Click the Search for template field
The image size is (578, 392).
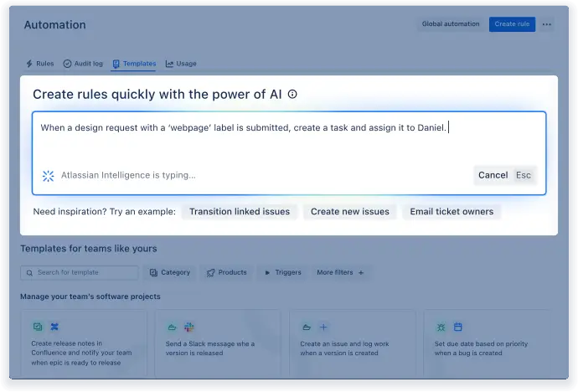[x=80, y=272]
